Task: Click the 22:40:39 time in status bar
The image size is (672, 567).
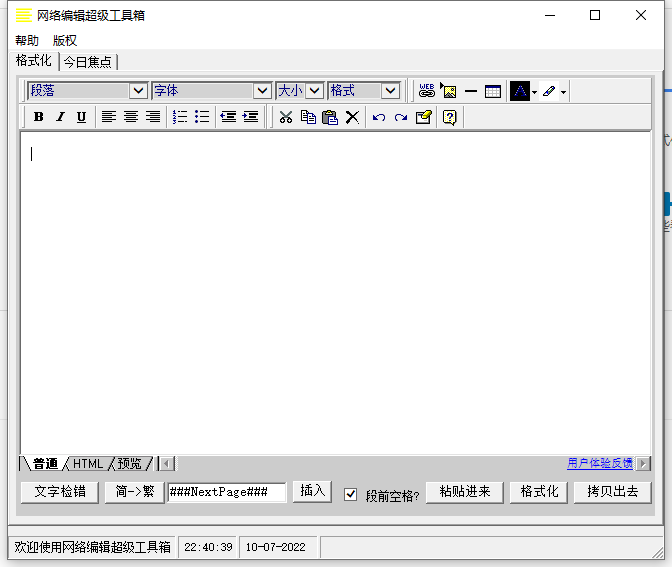Action: 208,547
